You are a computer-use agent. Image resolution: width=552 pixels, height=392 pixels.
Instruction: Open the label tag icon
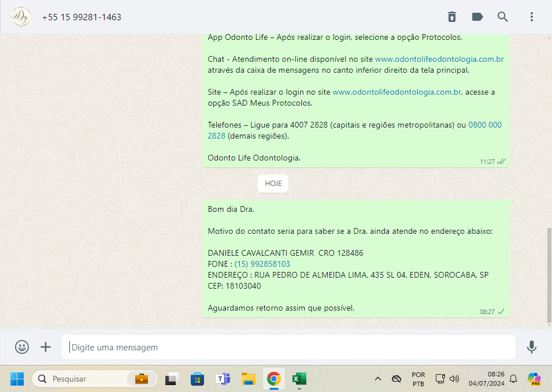[477, 17]
